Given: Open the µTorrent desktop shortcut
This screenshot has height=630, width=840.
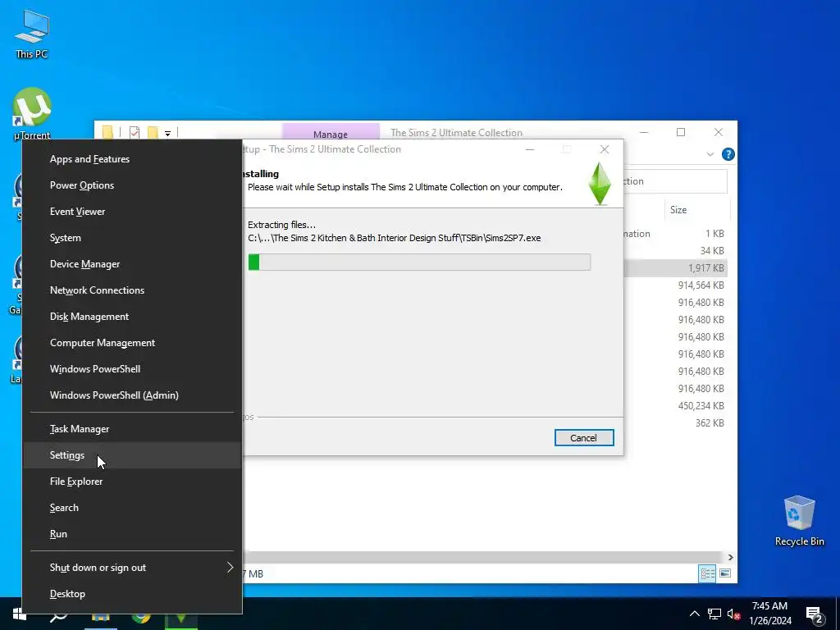Looking at the screenshot, I should pyautogui.click(x=32, y=113).
